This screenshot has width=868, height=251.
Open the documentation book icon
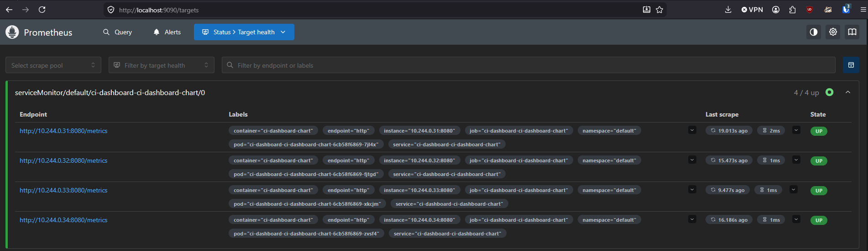point(852,32)
